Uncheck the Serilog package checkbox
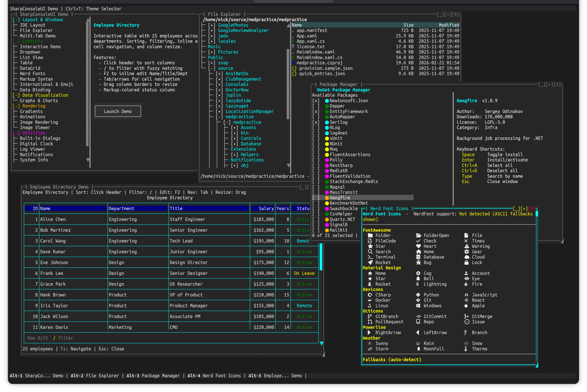This screenshot has height=392, width=587. point(316,122)
